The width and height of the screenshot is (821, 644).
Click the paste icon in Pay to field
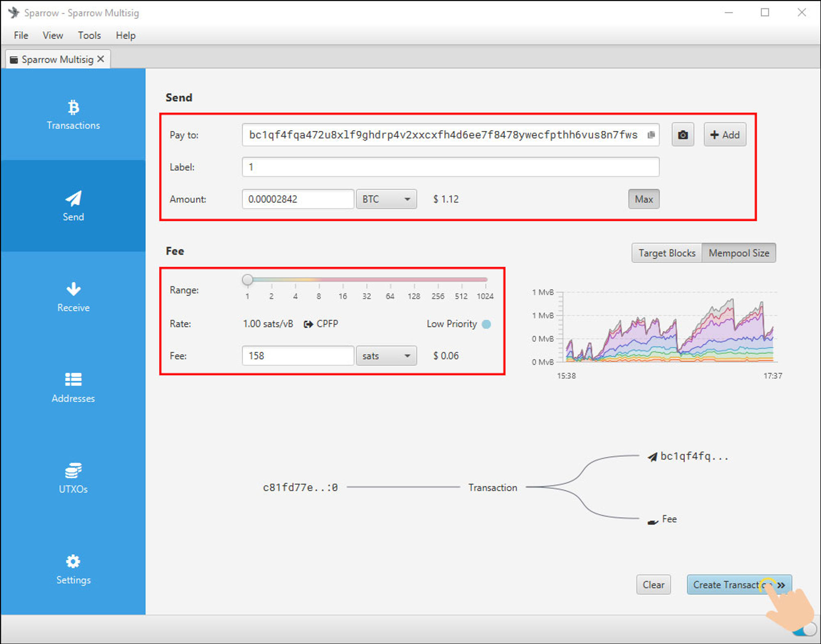click(651, 135)
